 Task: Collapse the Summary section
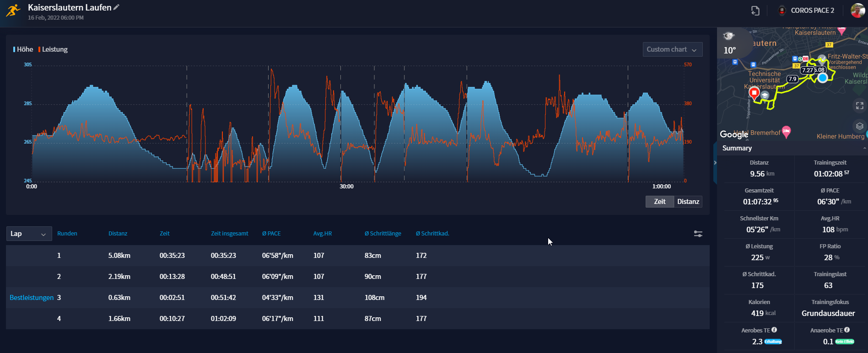click(x=864, y=148)
